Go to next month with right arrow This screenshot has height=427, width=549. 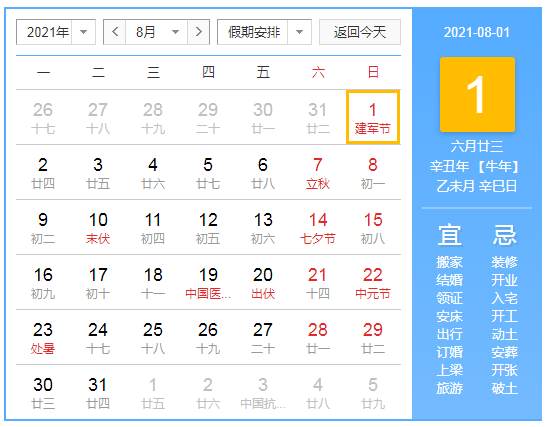point(199,32)
